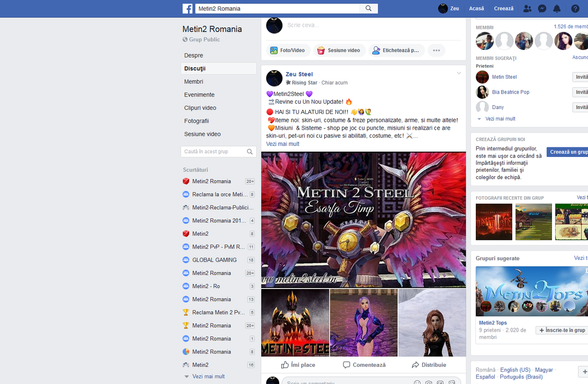Viewport: 588px width, 384px height.
Task: Click Înscrie-te în grup for Metin2 Tops
Action: coord(562,330)
